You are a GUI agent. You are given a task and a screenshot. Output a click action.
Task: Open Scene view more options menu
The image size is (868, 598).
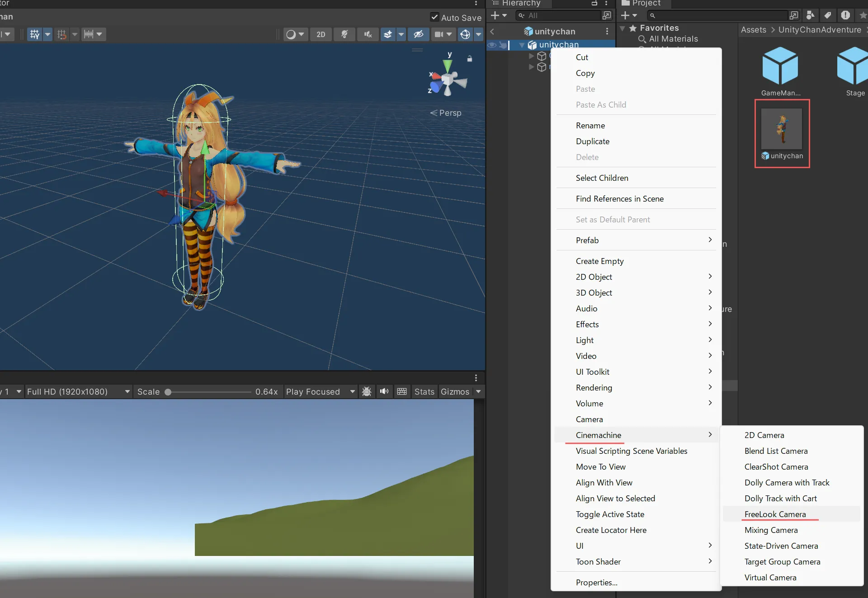(x=476, y=3)
